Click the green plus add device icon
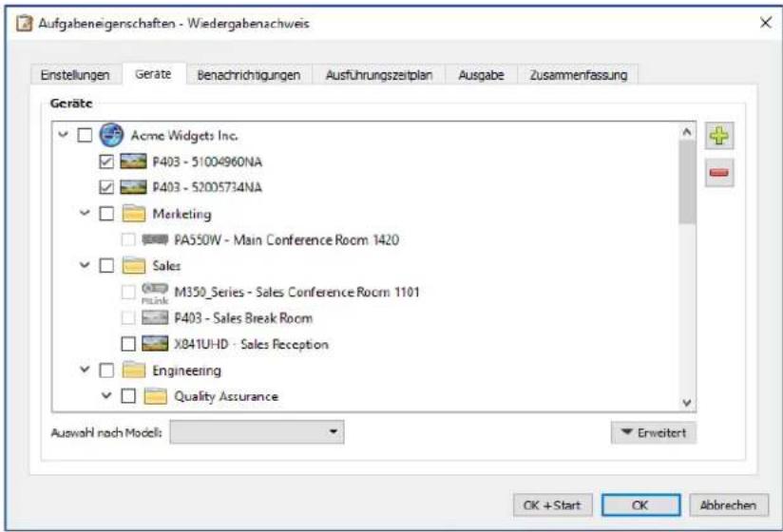 coord(719,135)
